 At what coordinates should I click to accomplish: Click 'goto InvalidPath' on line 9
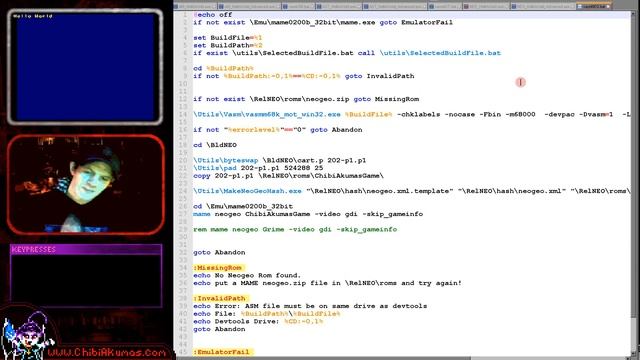click(x=379, y=76)
